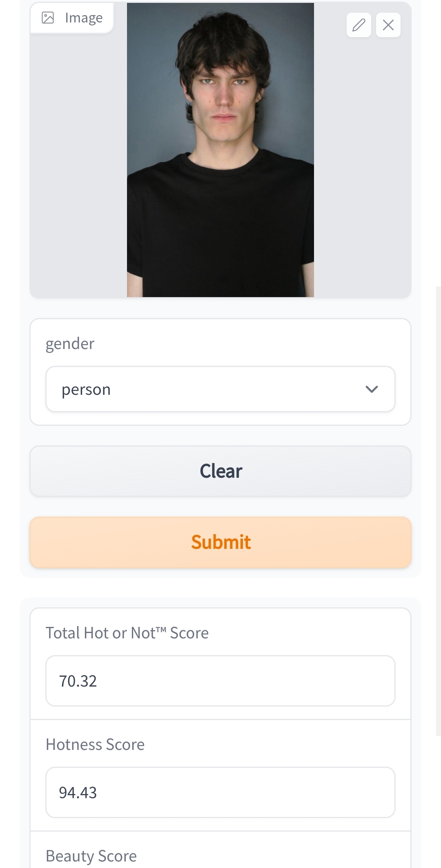The width and height of the screenshot is (441, 868).
Task: Click the word person in dropdown
Action: 86,389
